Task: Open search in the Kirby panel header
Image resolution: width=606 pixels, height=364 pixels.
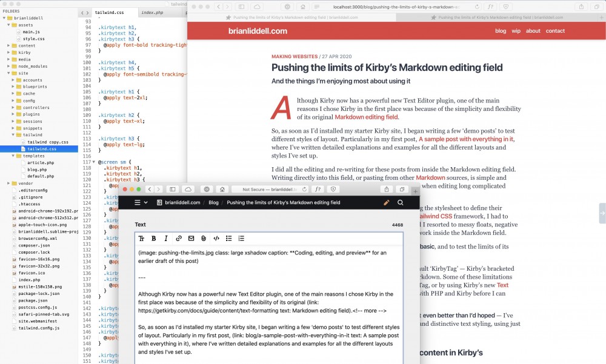Action: click(x=401, y=202)
